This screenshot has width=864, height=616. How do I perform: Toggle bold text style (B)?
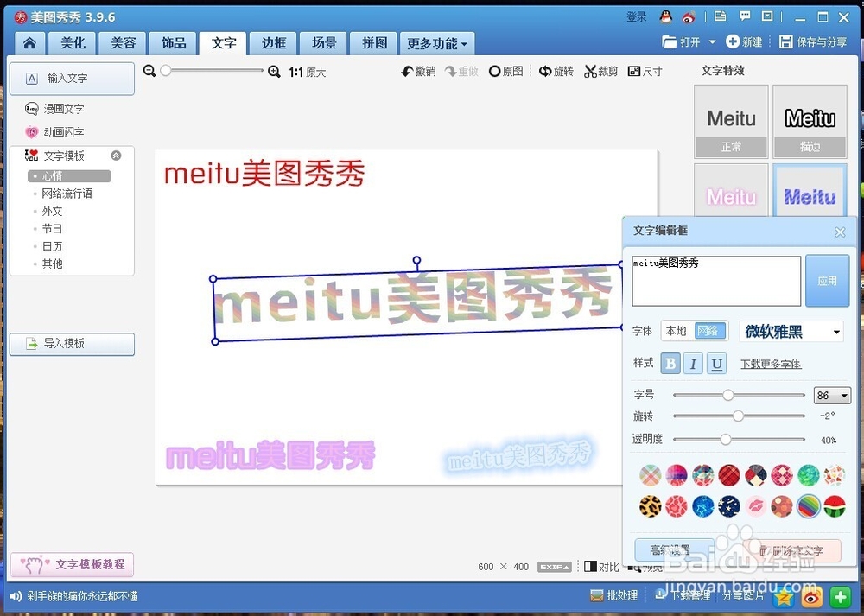click(x=670, y=363)
